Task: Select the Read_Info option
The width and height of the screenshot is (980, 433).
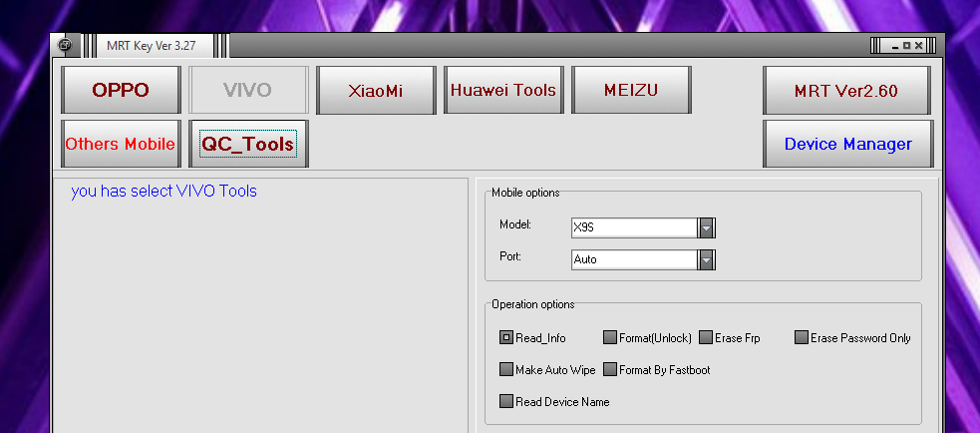Action: tap(532, 338)
